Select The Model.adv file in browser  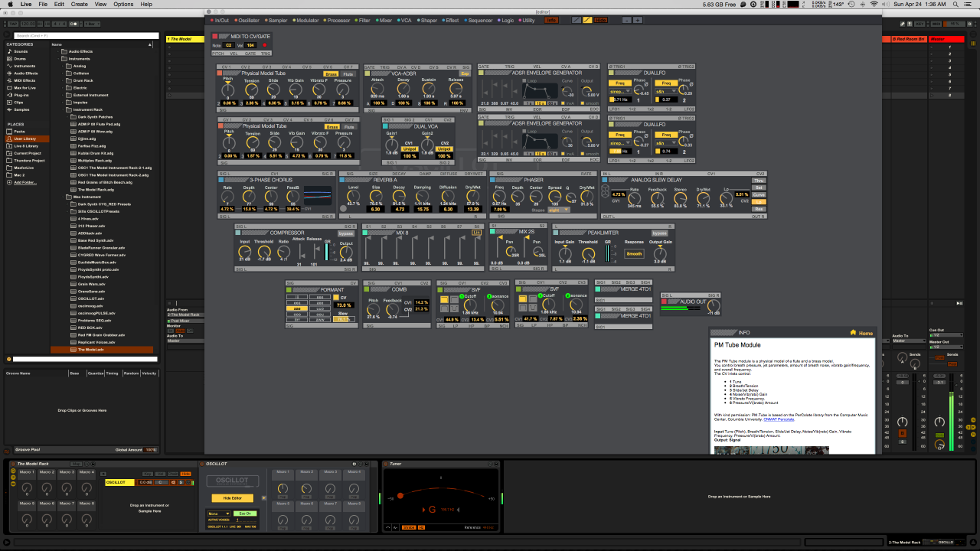click(x=90, y=350)
